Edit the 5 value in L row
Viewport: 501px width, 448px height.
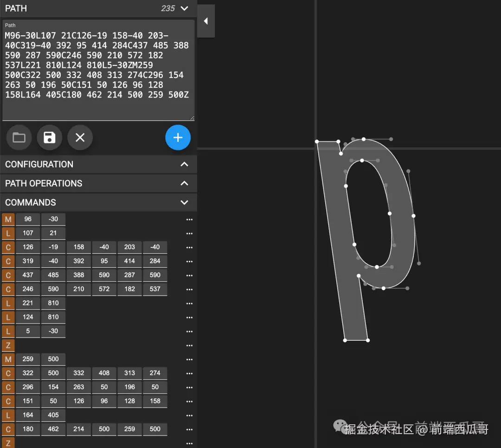click(x=28, y=331)
